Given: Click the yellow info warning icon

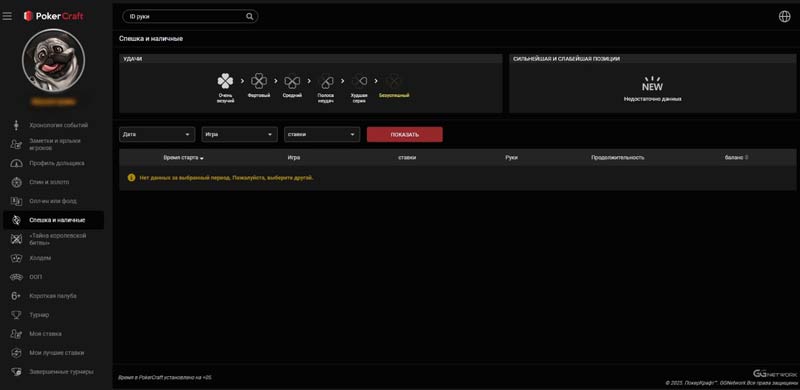Looking at the screenshot, I should coord(131,178).
